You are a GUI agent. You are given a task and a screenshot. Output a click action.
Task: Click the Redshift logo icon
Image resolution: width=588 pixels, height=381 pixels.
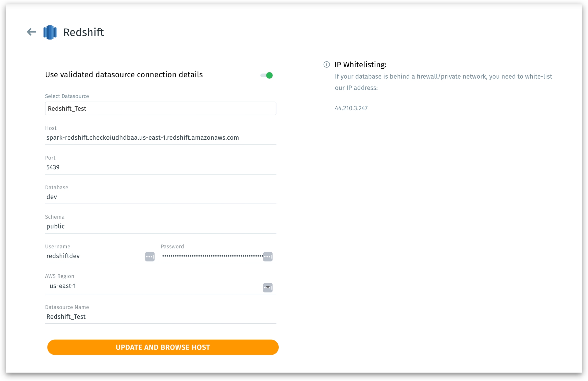click(50, 32)
